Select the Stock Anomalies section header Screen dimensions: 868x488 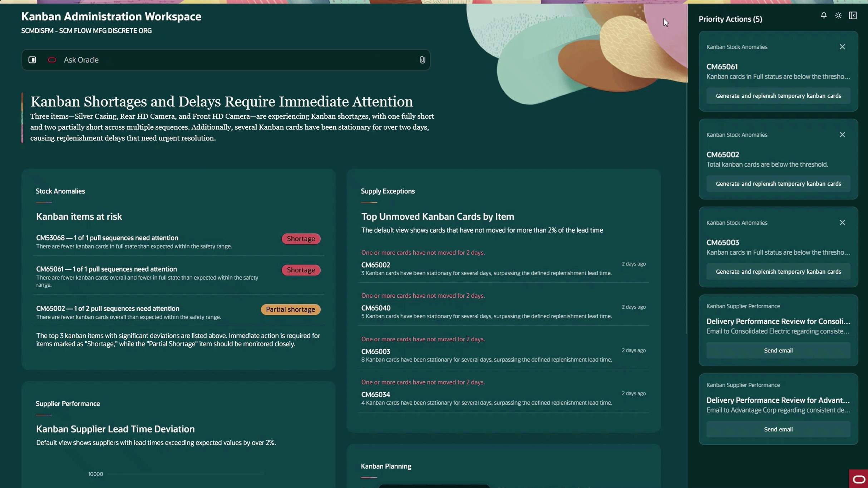(x=60, y=191)
